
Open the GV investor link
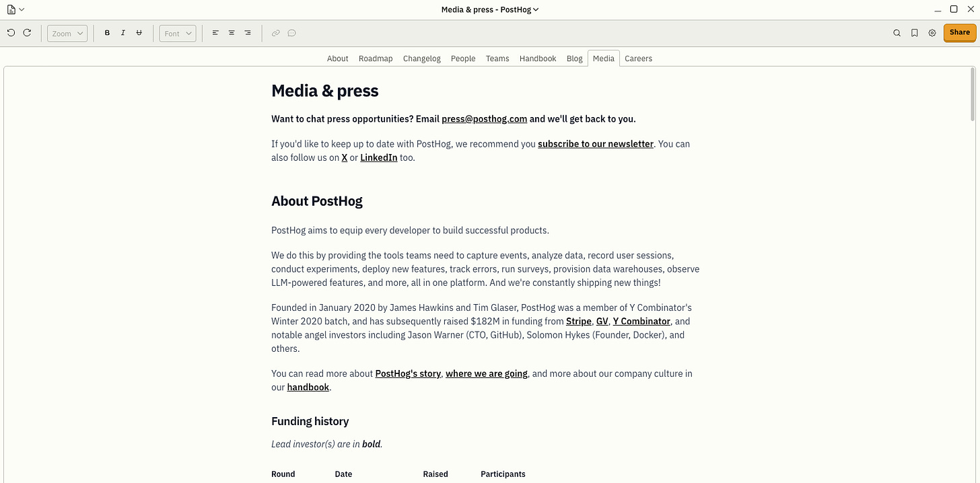(x=602, y=322)
